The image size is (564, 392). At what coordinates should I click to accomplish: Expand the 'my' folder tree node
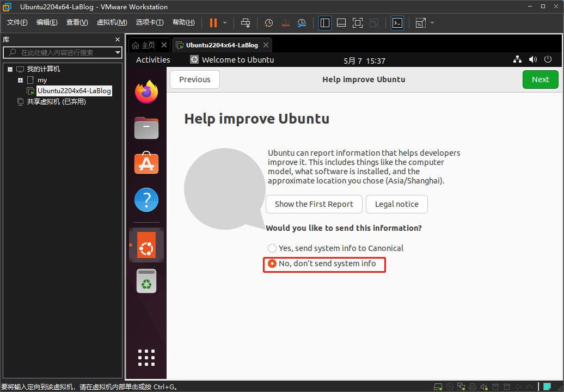pos(21,80)
